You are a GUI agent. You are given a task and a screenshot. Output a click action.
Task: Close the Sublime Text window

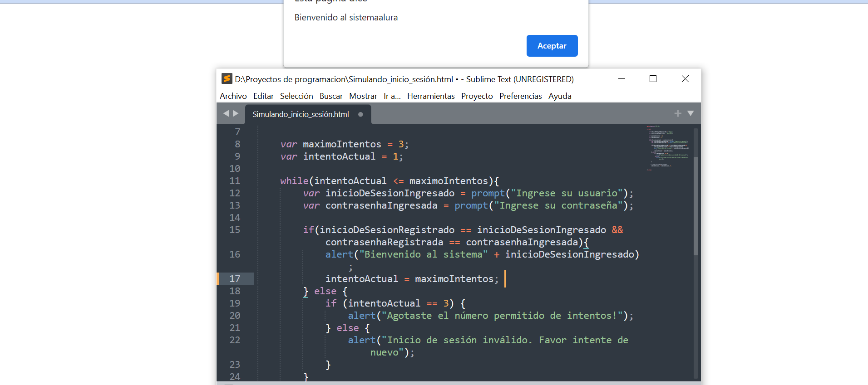coord(685,79)
